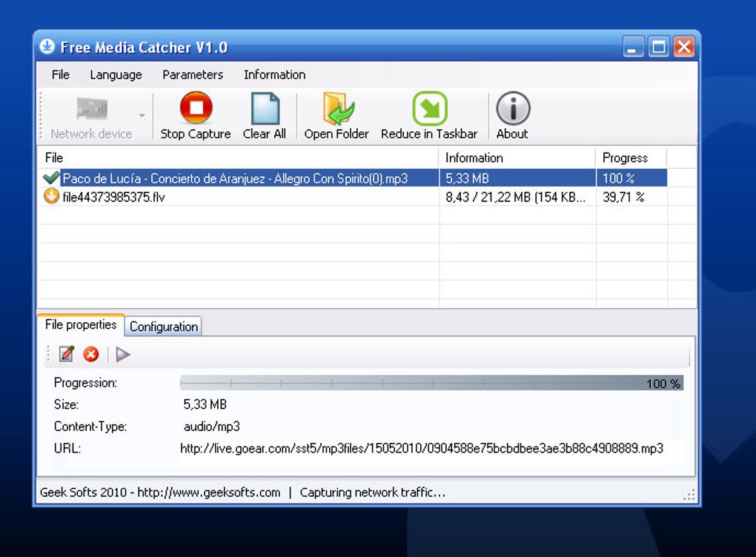Click the edit file properties pencil icon

pyautogui.click(x=67, y=354)
